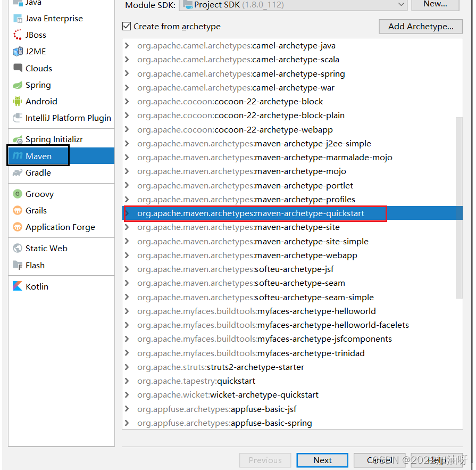The image size is (476, 470).
Task: Expand struts2-archetype-starter entry
Action: (x=127, y=367)
